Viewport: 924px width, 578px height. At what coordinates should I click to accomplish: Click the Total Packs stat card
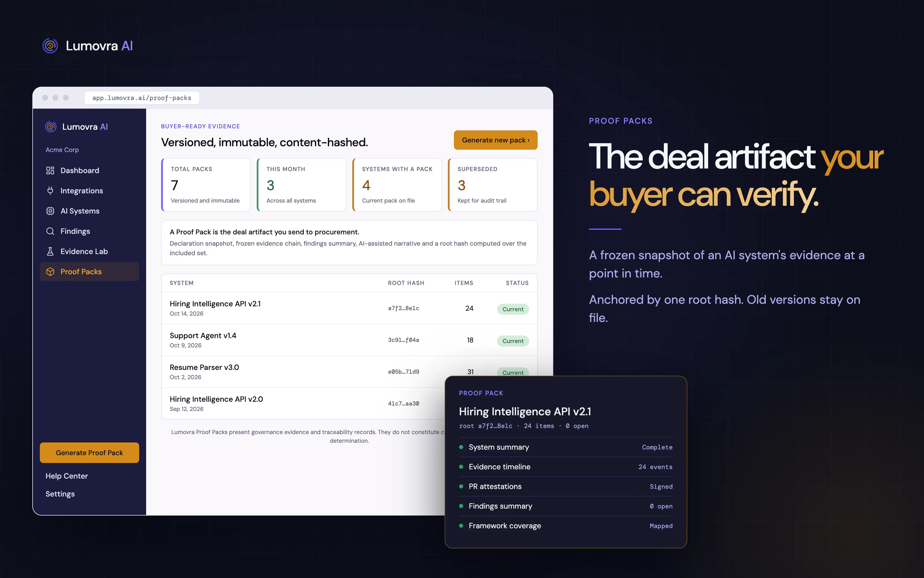click(206, 185)
